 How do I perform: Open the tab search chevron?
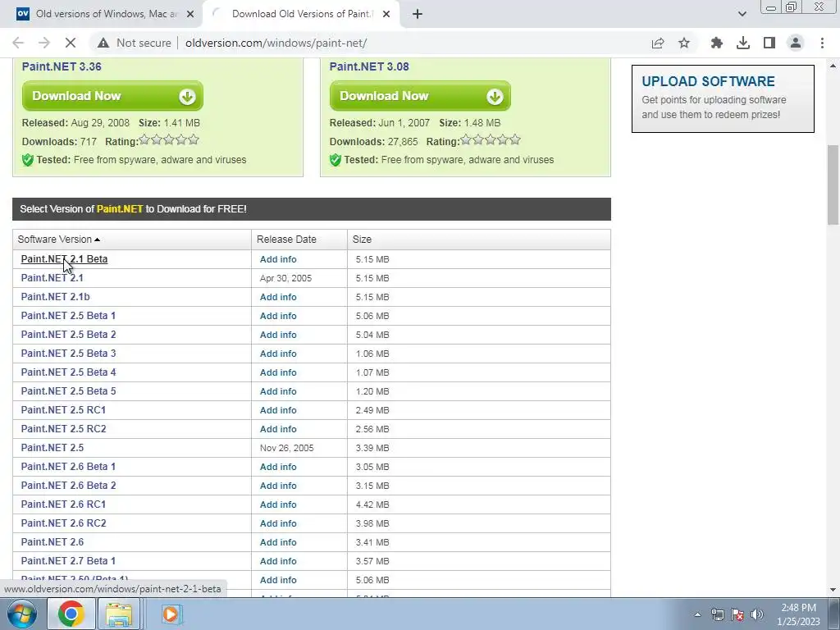742,14
